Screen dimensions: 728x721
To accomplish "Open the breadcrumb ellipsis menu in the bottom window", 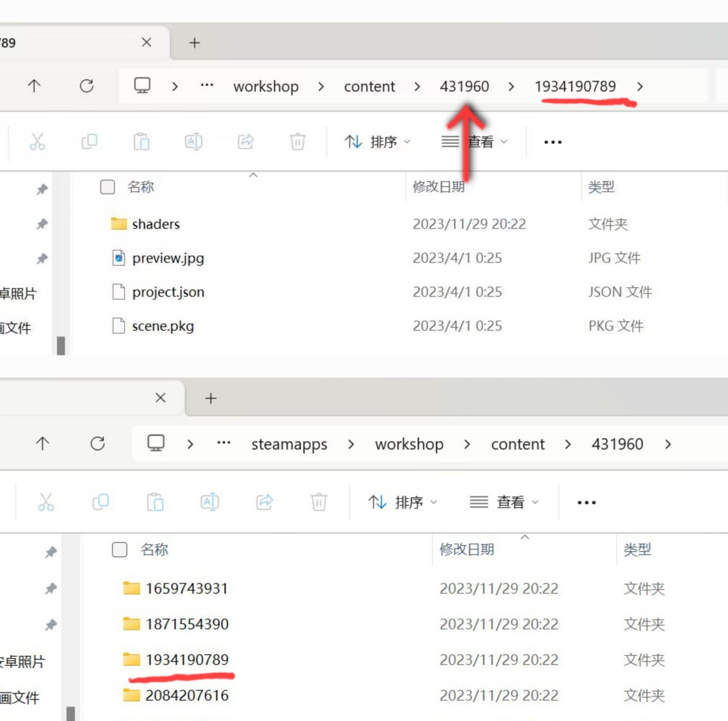I will point(224,444).
